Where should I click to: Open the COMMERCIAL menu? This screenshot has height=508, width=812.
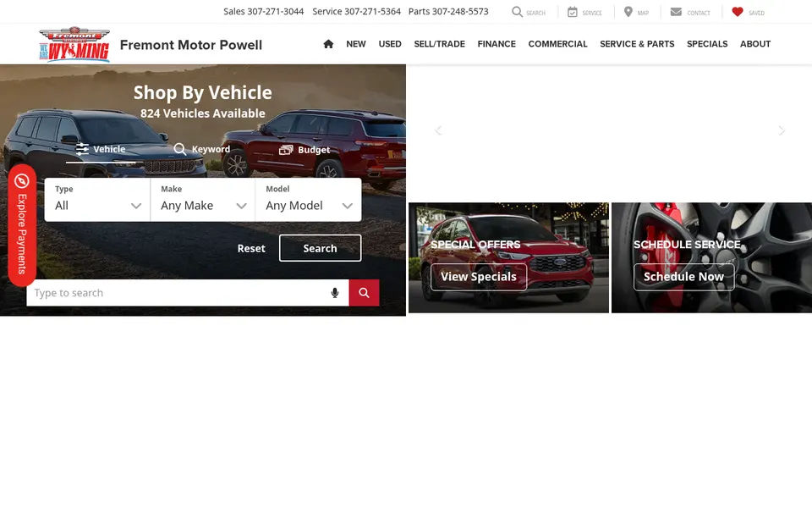point(557,44)
